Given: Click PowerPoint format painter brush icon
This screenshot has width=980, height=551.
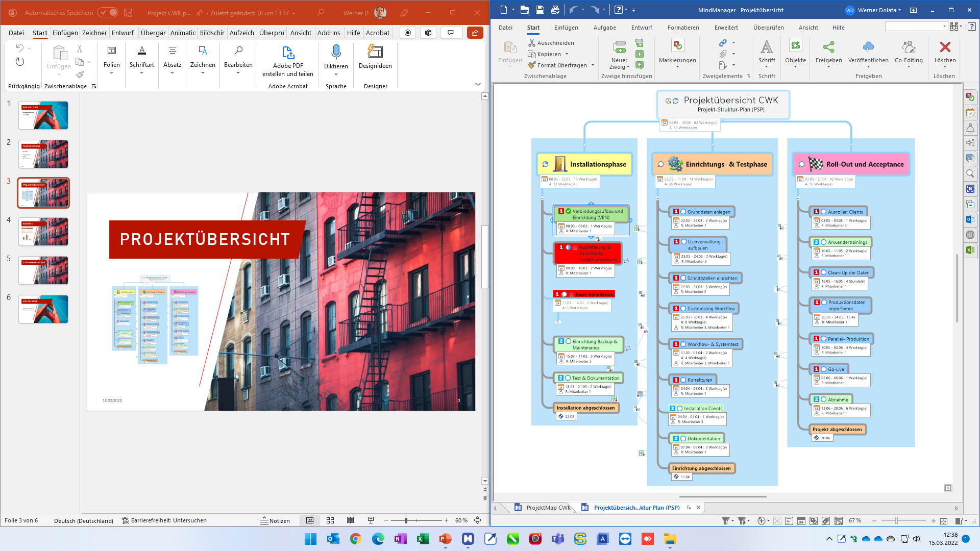Looking at the screenshot, I should click(80, 74).
